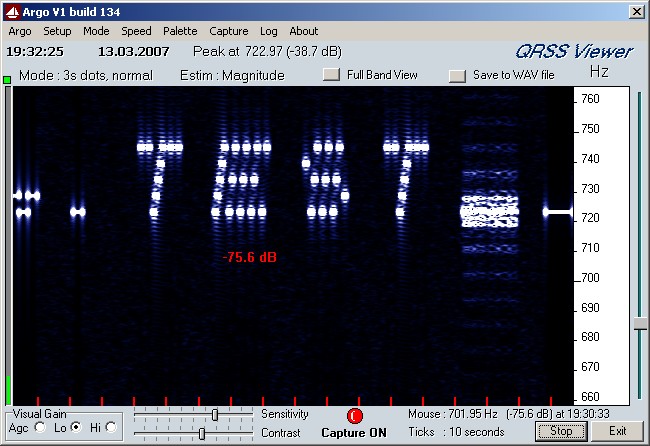Click the vertical frequency slider handle
The height and width of the screenshot is (446, 650).
[x=640, y=324]
